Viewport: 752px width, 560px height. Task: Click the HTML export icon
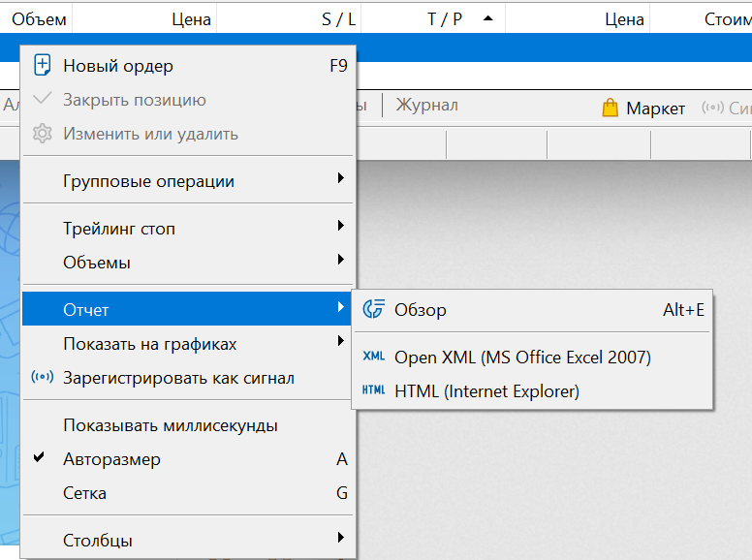coord(374,390)
